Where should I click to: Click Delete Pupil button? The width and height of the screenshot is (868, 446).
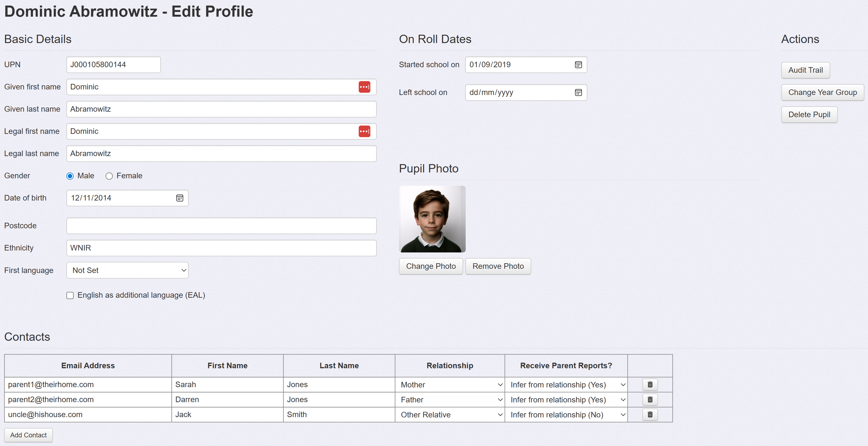pos(809,114)
